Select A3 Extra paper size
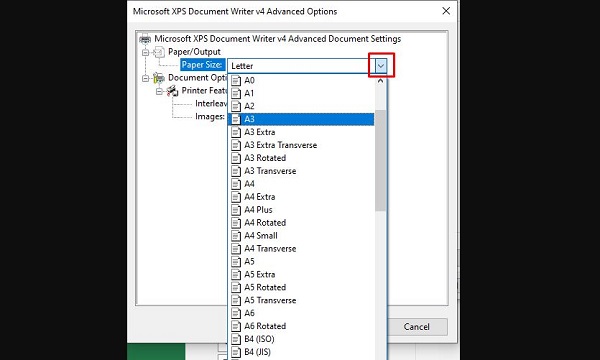 click(301, 132)
